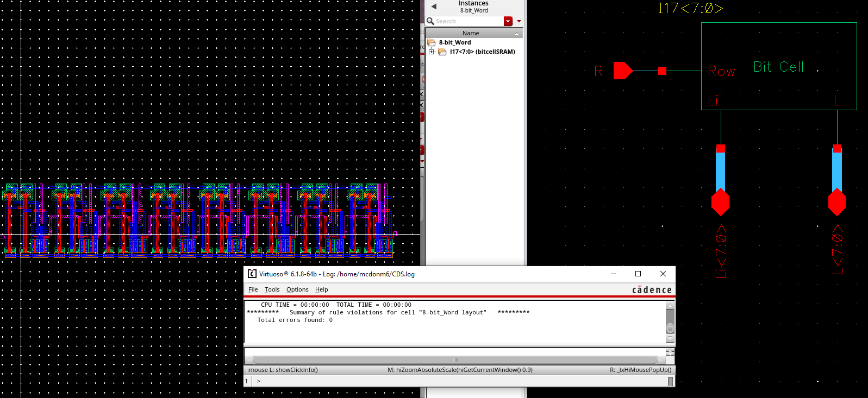Open the Options menu in the log window

[x=297, y=290]
